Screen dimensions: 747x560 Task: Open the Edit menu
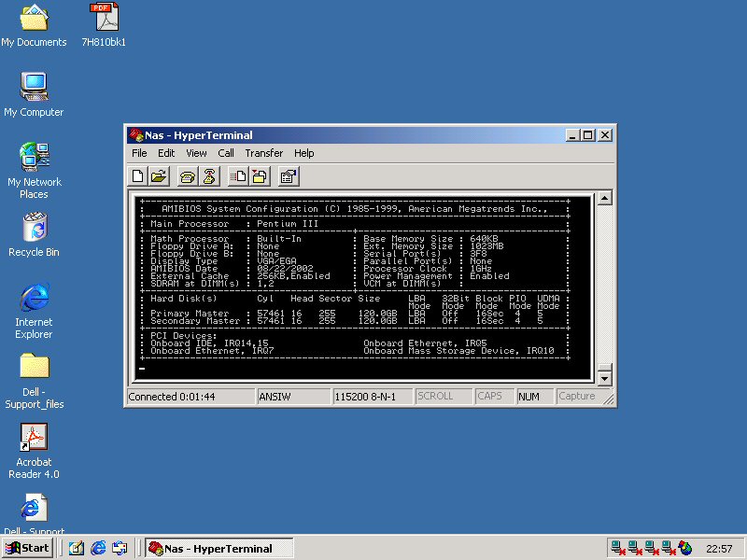click(x=166, y=153)
